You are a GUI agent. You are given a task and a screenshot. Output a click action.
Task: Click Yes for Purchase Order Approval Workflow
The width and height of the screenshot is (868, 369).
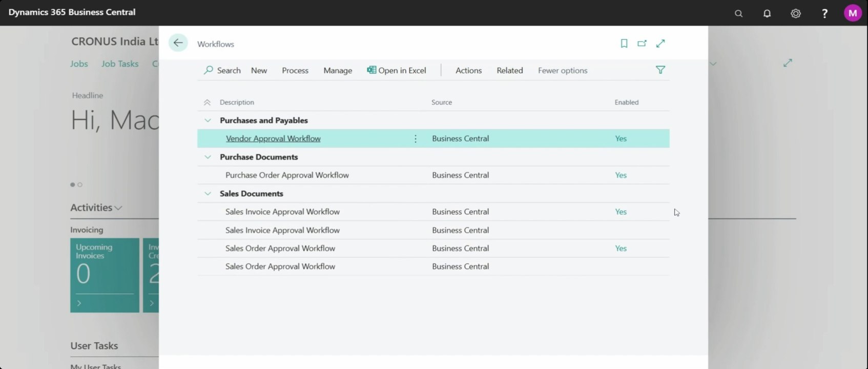point(621,175)
